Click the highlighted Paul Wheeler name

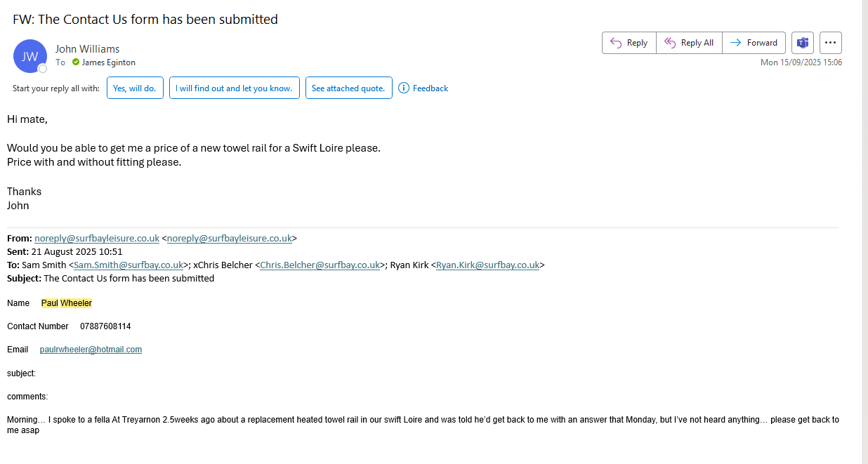[67, 303]
